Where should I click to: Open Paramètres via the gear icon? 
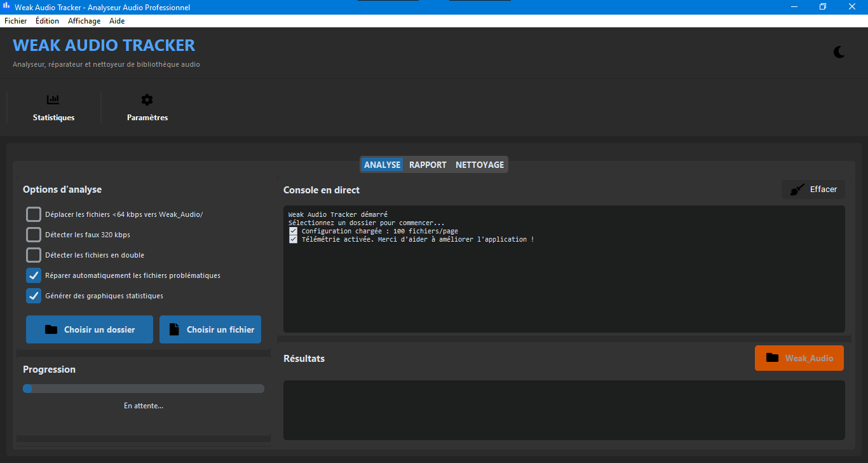point(147,100)
